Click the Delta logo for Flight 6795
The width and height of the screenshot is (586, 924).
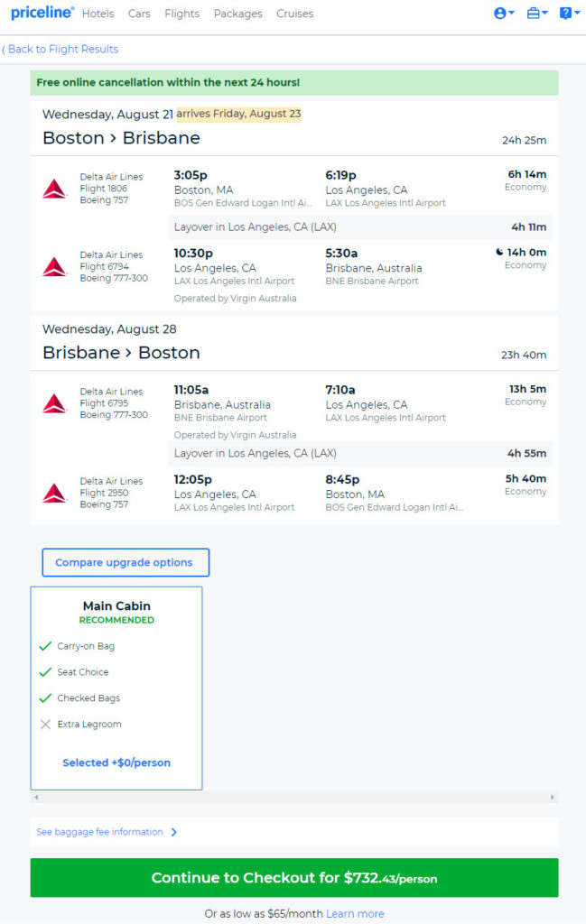(x=54, y=403)
